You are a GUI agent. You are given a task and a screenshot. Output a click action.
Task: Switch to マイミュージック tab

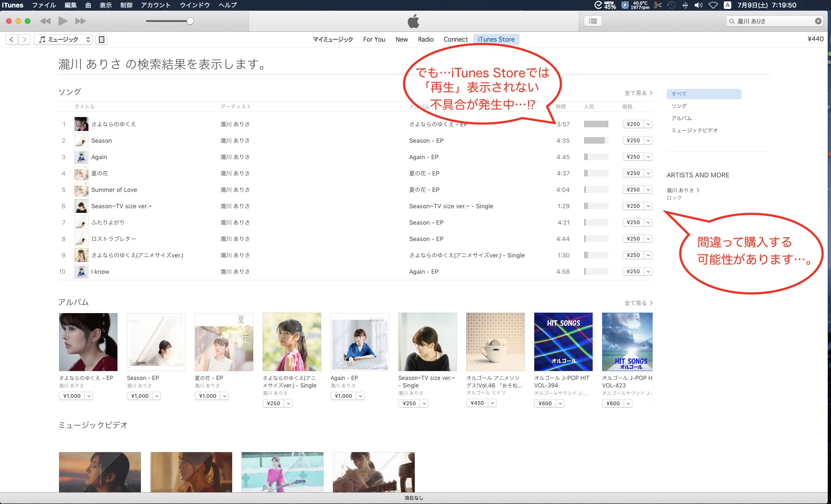pos(333,39)
